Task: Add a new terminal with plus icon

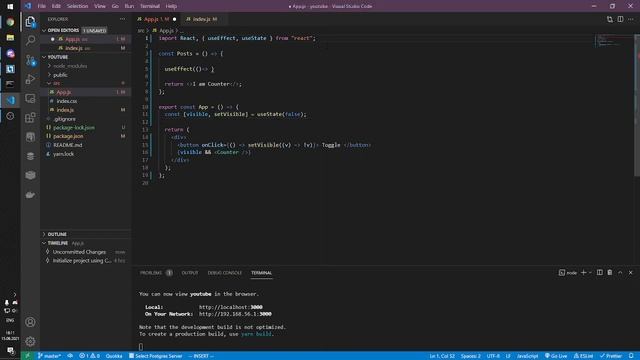Action: [584, 273]
